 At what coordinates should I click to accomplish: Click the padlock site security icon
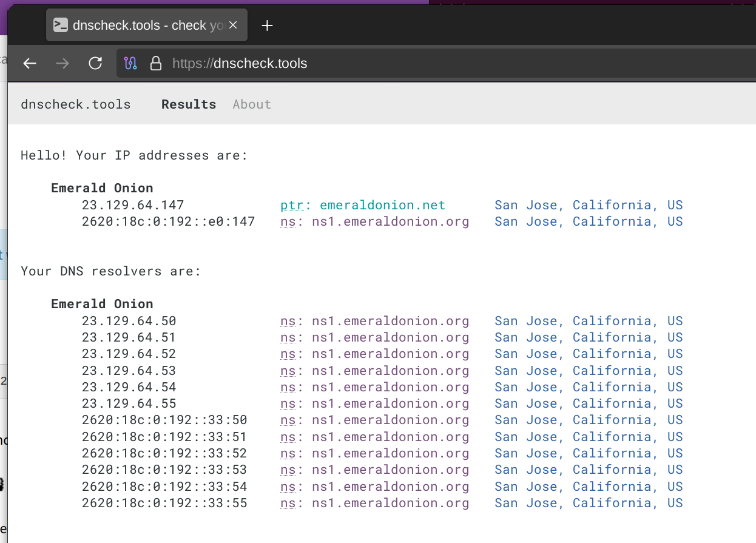156,63
